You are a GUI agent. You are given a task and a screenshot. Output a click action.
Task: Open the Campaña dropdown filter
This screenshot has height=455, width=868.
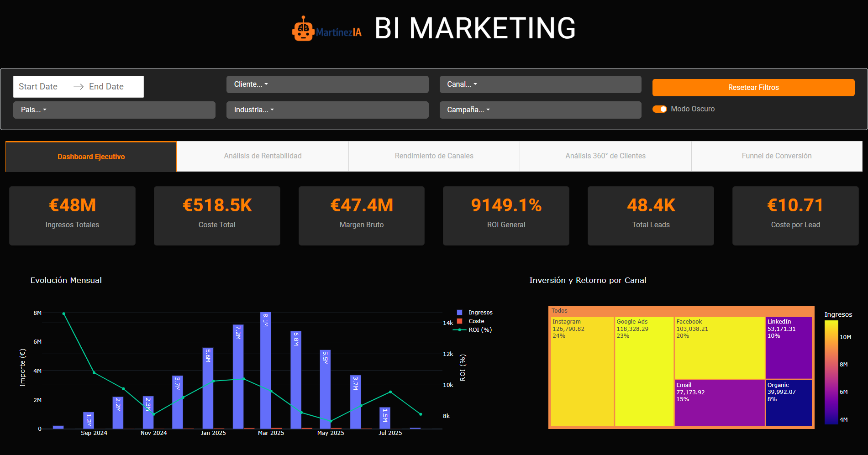540,110
